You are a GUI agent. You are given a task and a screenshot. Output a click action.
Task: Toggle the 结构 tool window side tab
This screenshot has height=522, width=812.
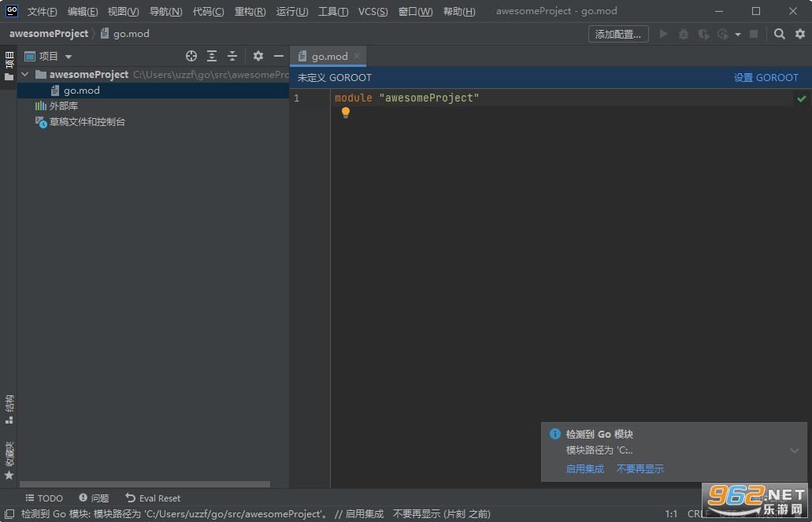9,409
